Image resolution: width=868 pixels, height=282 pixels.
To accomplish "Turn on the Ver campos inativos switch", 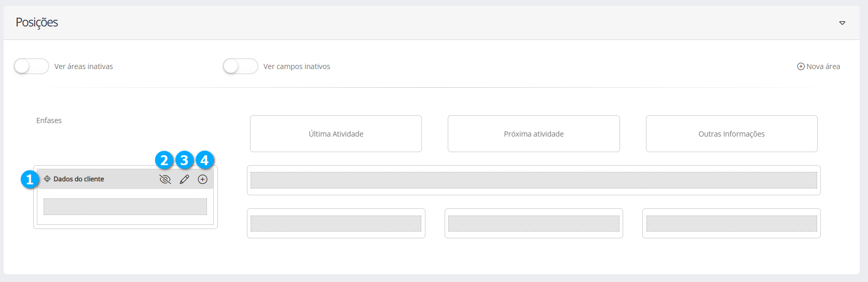I will pyautogui.click(x=240, y=66).
